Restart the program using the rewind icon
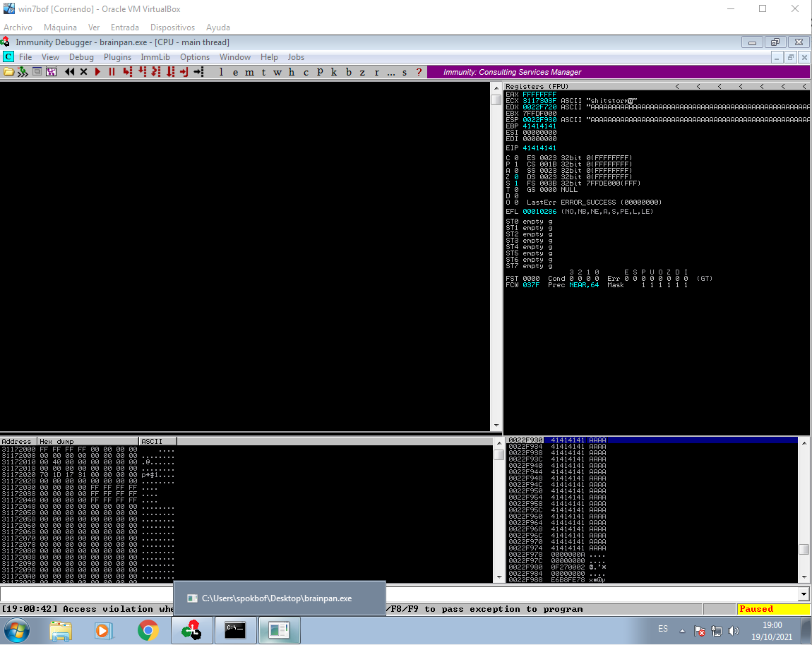Viewport: 812px width, 645px height. (68, 71)
